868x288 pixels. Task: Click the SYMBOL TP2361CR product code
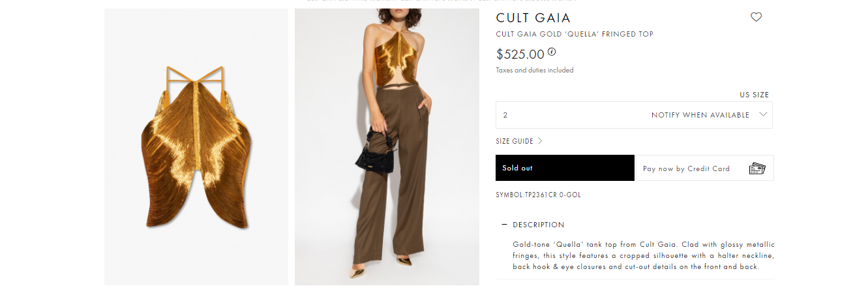(x=538, y=195)
